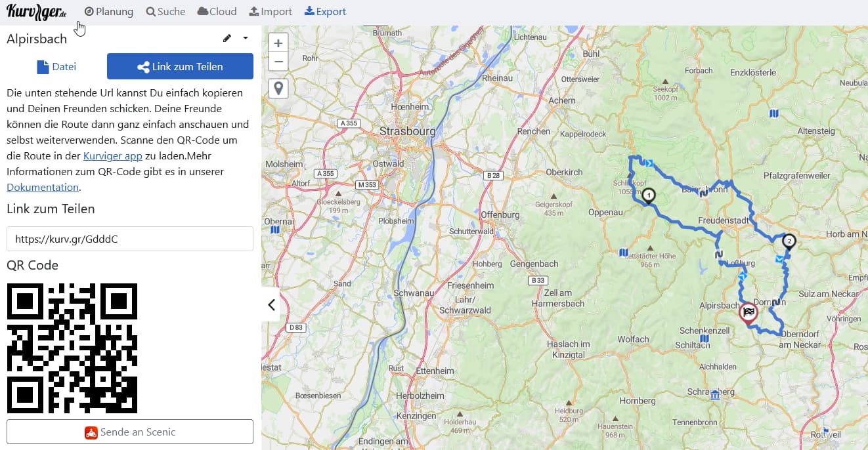Zoom out on the map

click(x=278, y=62)
